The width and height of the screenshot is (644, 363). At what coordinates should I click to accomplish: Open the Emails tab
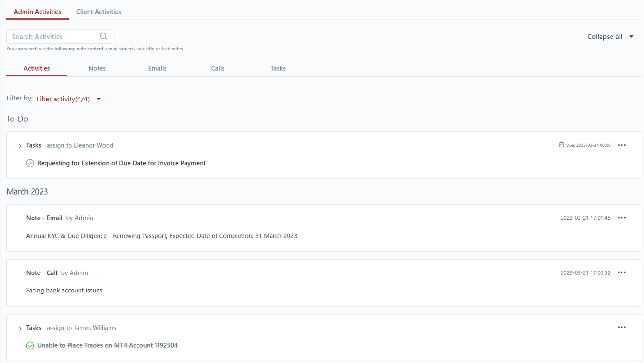pos(157,68)
